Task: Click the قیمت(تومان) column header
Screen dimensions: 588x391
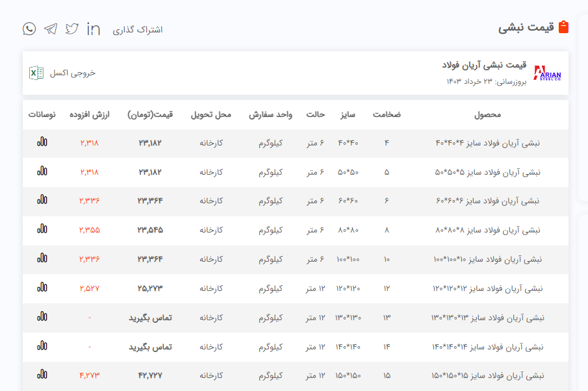Action: pyautogui.click(x=150, y=115)
